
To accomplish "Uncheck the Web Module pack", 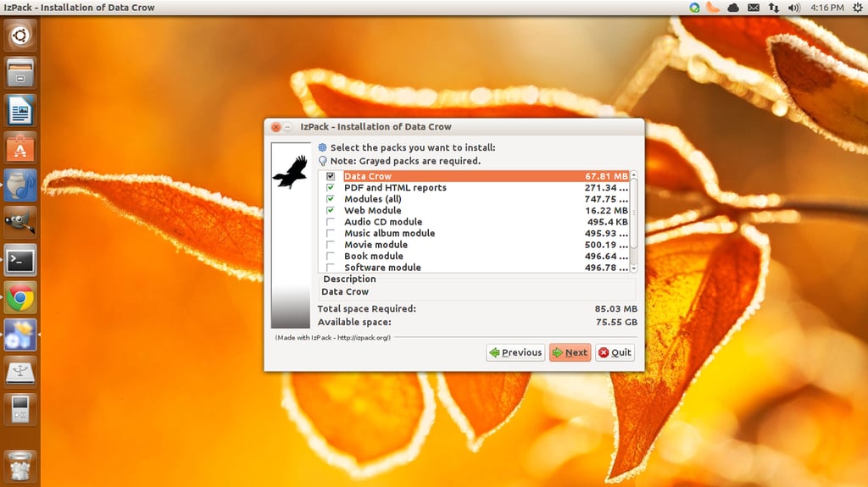I will tap(331, 210).
